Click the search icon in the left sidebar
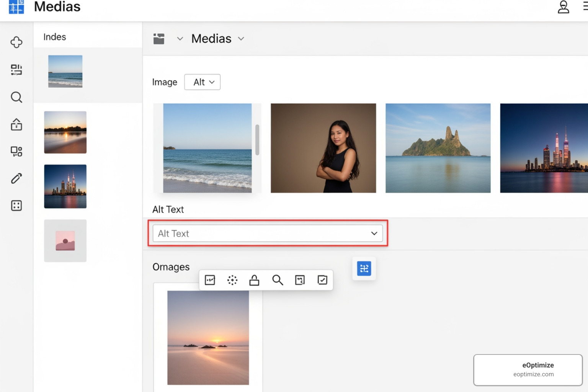 pyautogui.click(x=16, y=97)
